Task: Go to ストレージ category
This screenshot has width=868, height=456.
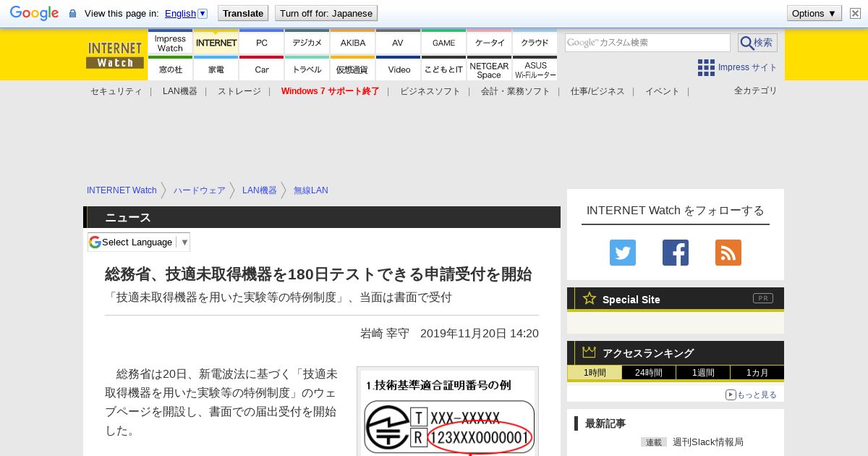Action: tap(239, 91)
